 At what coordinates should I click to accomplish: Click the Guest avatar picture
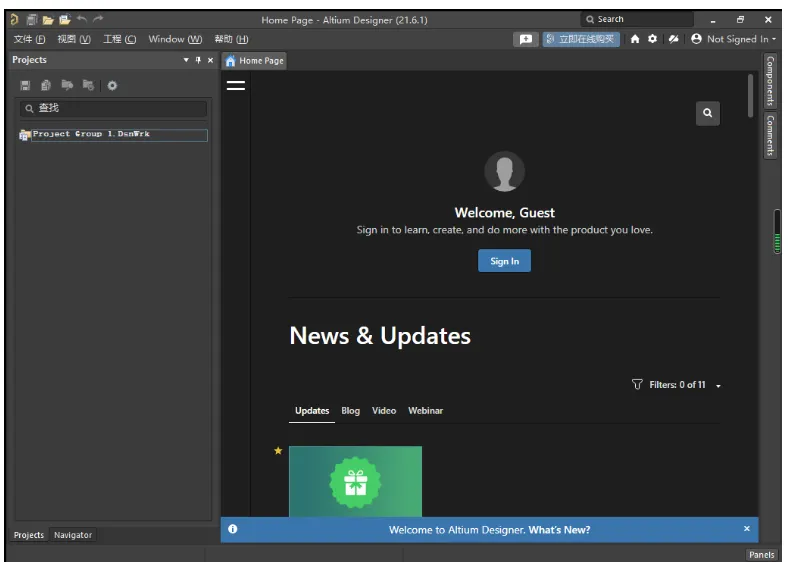tap(505, 171)
